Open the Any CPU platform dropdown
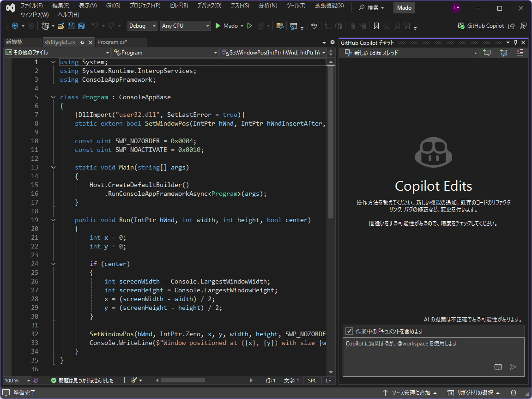532x399 pixels. [x=185, y=25]
